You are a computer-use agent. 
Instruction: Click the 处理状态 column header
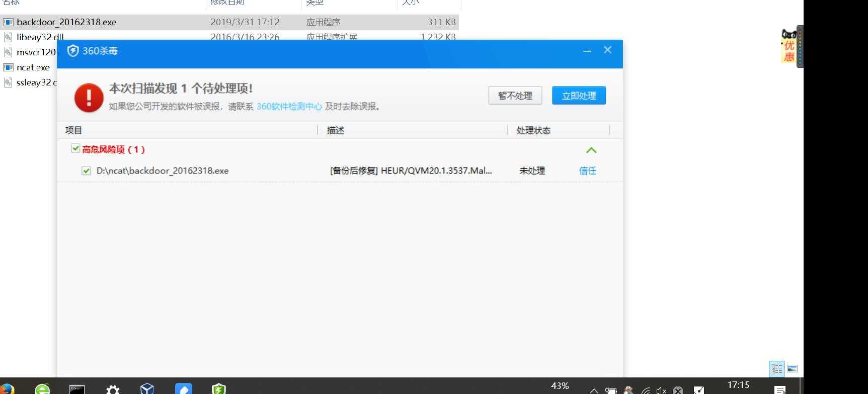click(533, 130)
